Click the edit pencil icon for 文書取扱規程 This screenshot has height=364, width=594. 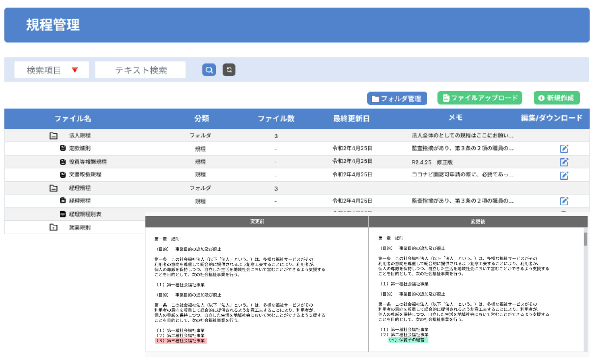[x=565, y=175]
